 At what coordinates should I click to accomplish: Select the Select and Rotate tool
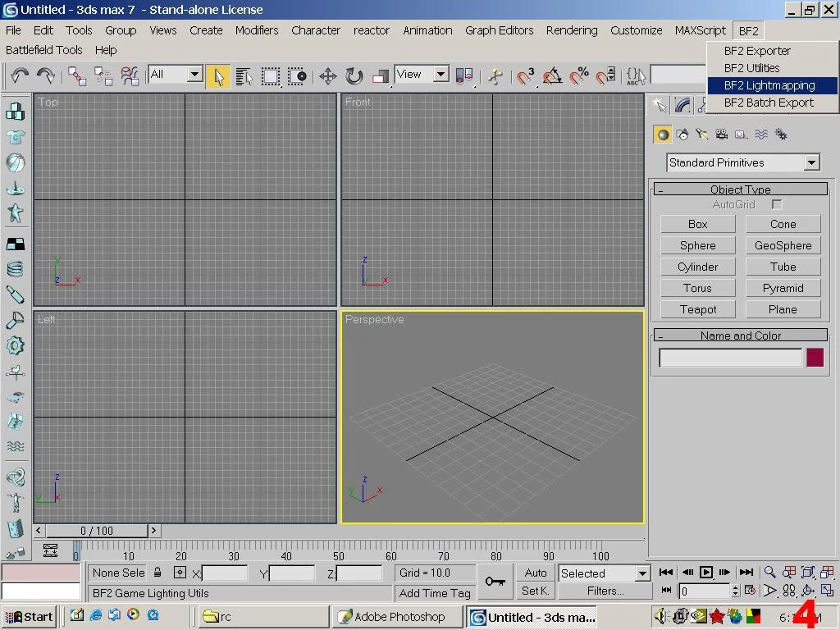coord(354,76)
